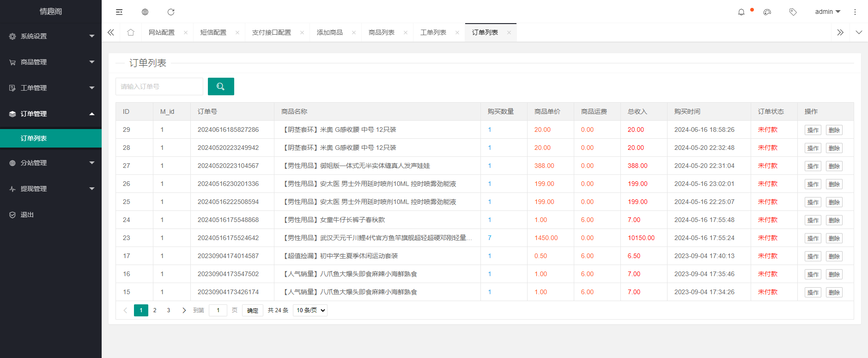Image resolution: width=868 pixels, height=358 pixels.
Task: Click 删除 for order ID 15
Action: (834, 292)
